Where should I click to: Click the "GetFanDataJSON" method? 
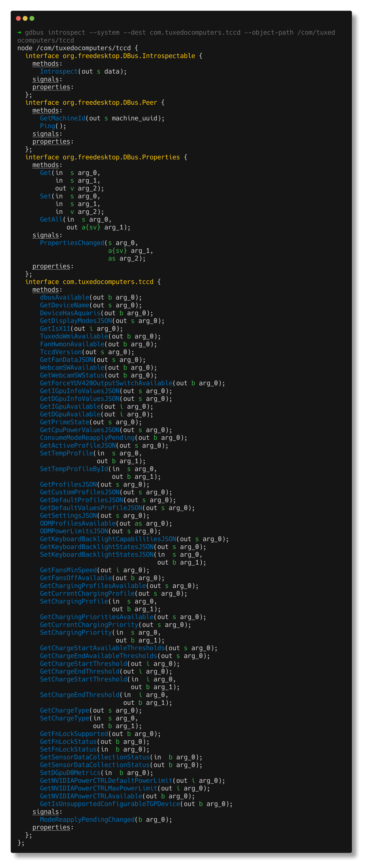point(67,360)
